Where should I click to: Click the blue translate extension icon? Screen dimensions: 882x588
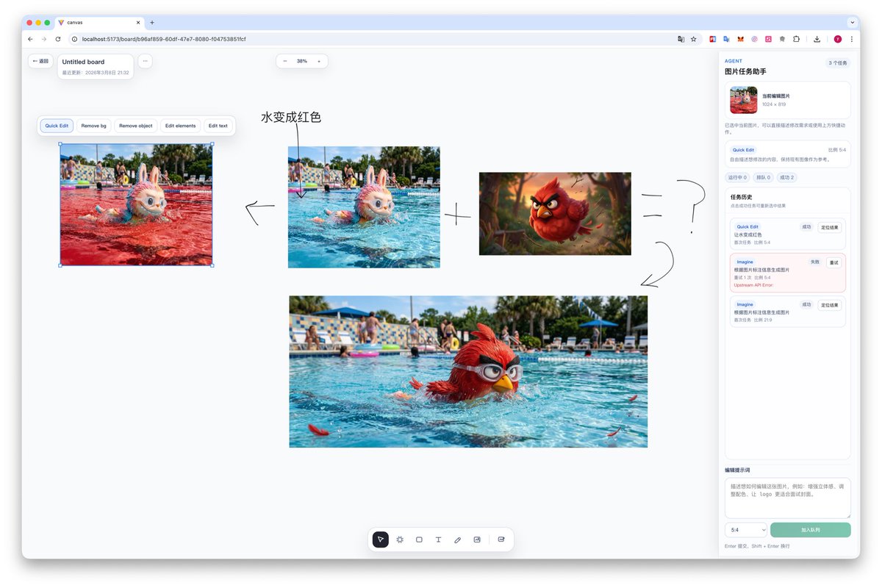pyautogui.click(x=726, y=39)
